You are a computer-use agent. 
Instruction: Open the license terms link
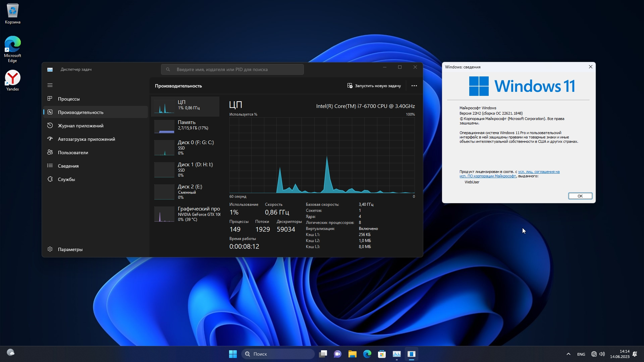click(x=538, y=172)
